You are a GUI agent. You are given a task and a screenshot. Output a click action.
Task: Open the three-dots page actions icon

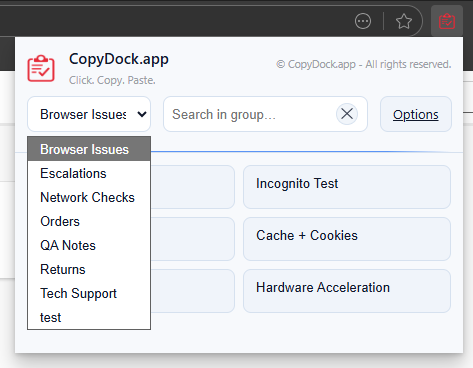[363, 21]
